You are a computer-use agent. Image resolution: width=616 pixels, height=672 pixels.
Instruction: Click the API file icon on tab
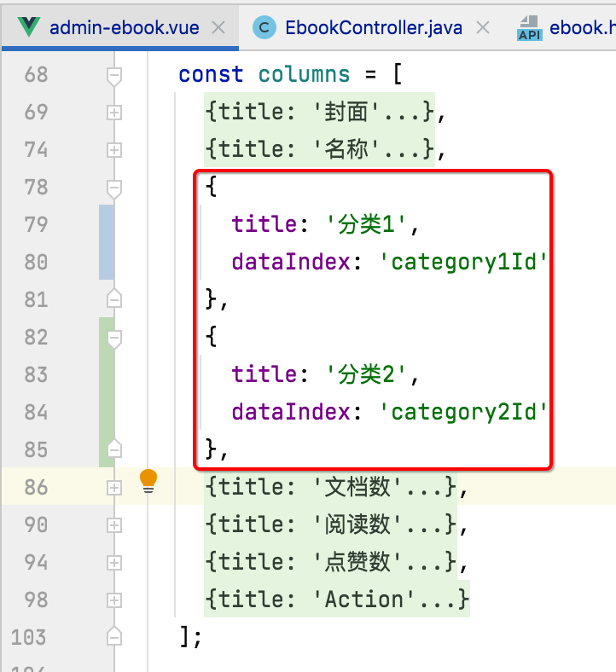pos(530,28)
